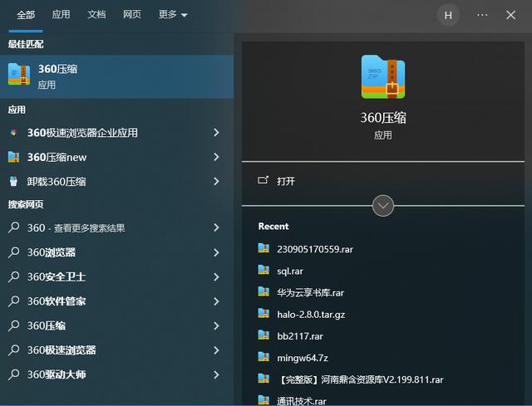Expand arrow for 360浏览器 suggestion
532x406 pixels.
[x=216, y=252]
